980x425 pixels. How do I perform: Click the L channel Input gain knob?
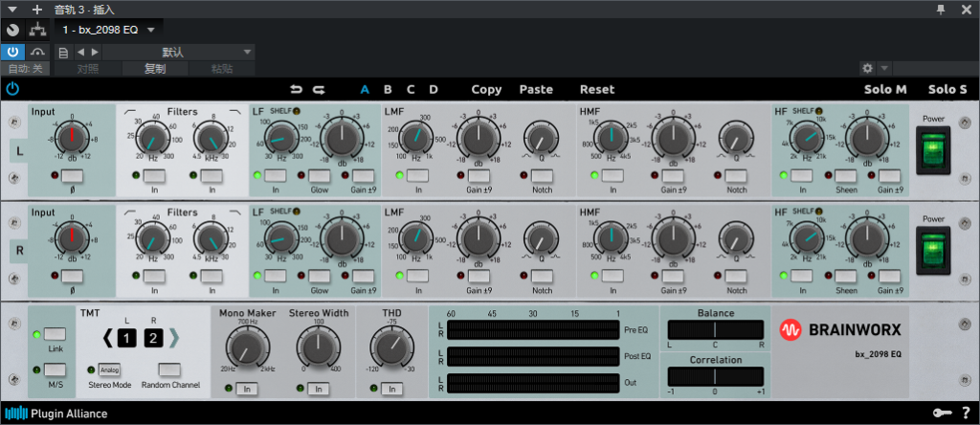tap(72, 140)
